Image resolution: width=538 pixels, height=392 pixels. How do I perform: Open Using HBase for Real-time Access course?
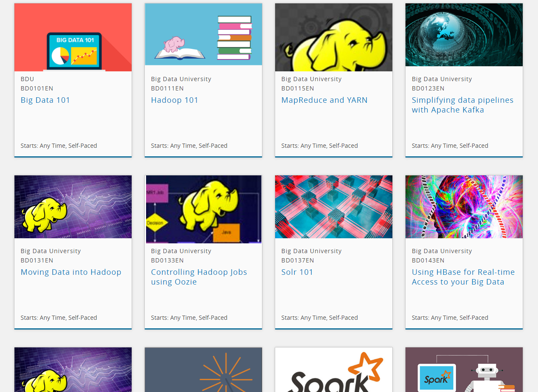pyautogui.click(x=463, y=277)
